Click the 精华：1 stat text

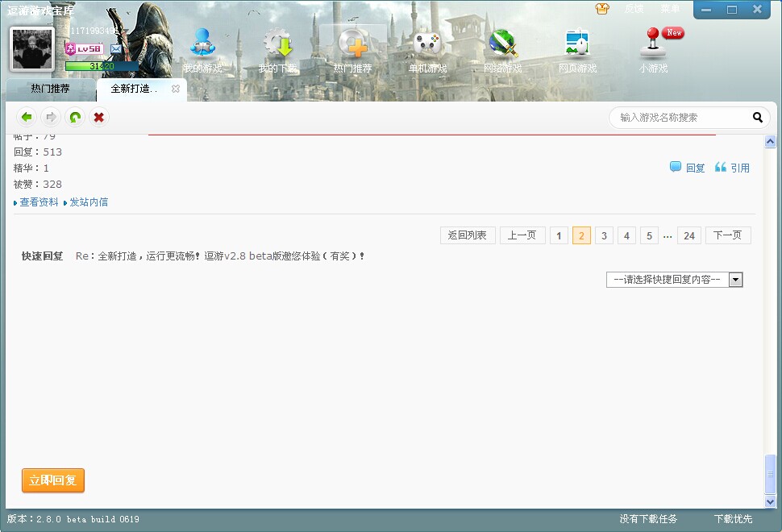[31, 168]
